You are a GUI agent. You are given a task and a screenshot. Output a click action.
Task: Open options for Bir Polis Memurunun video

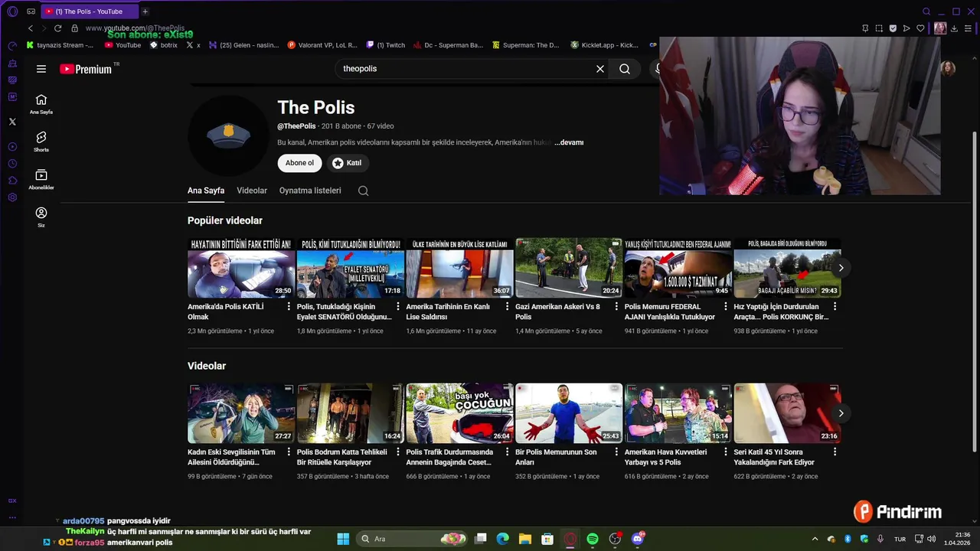coord(616,452)
